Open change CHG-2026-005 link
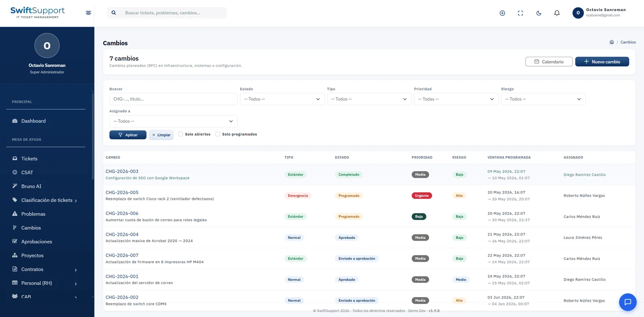This screenshot has width=644, height=317. point(122,192)
